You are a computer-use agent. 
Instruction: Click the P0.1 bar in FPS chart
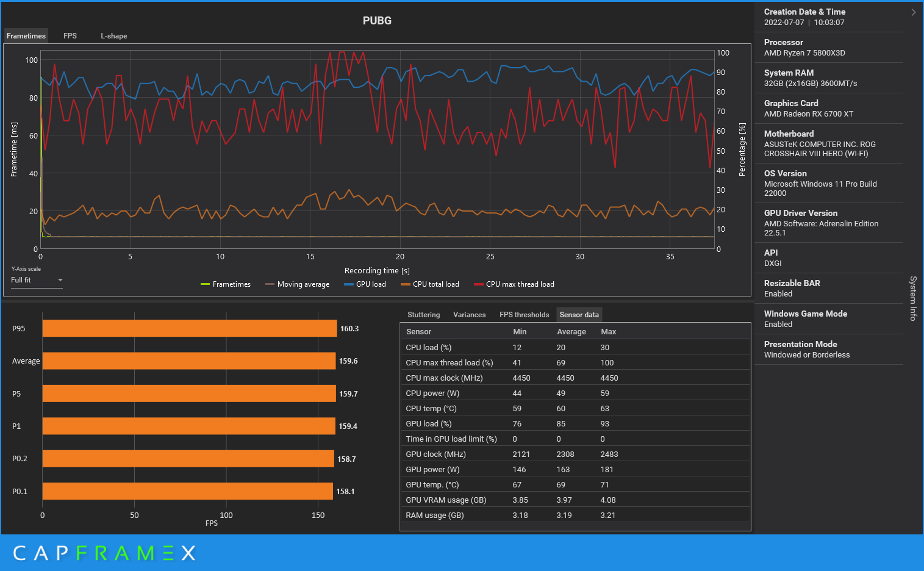188,491
